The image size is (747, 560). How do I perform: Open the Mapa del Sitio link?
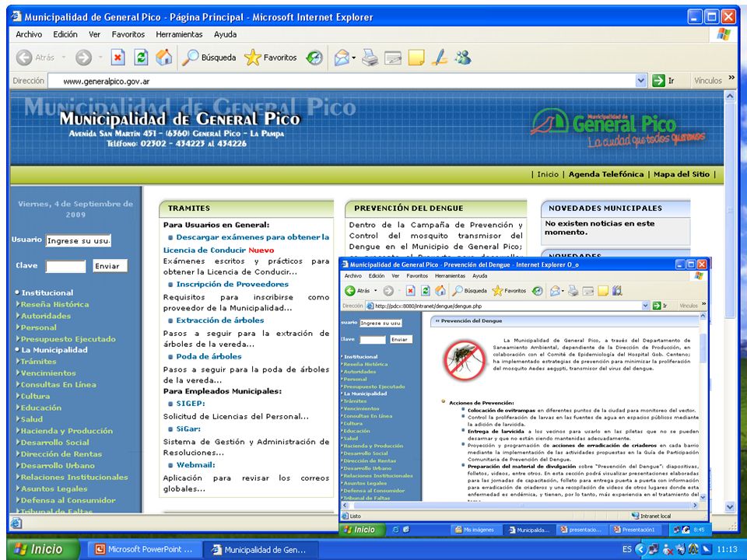coord(682,174)
